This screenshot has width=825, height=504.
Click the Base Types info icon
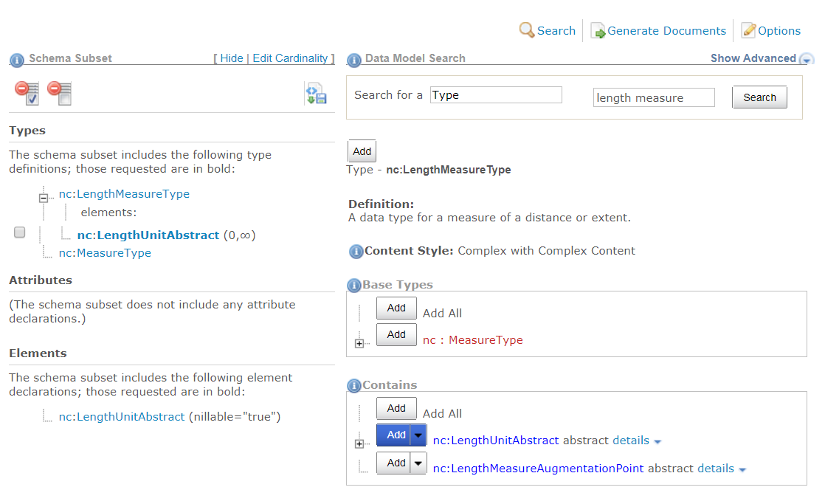click(x=353, y=285)
